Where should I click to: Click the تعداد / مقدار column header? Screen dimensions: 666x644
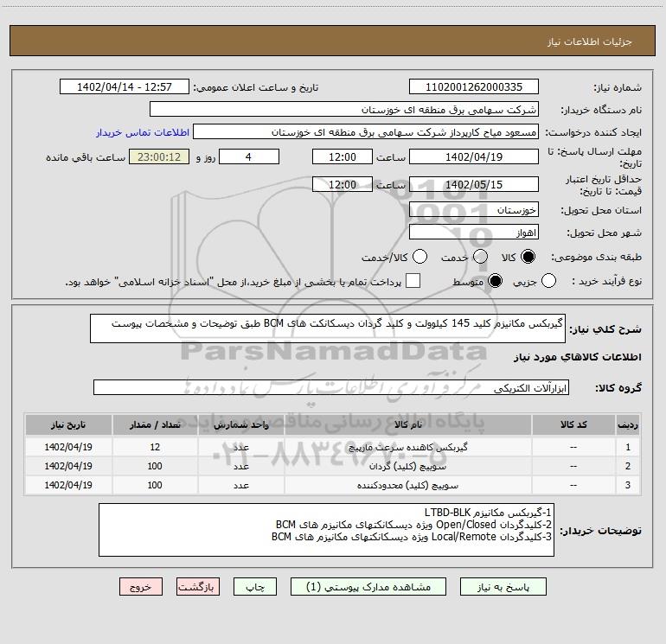click(x=155, y=425)
